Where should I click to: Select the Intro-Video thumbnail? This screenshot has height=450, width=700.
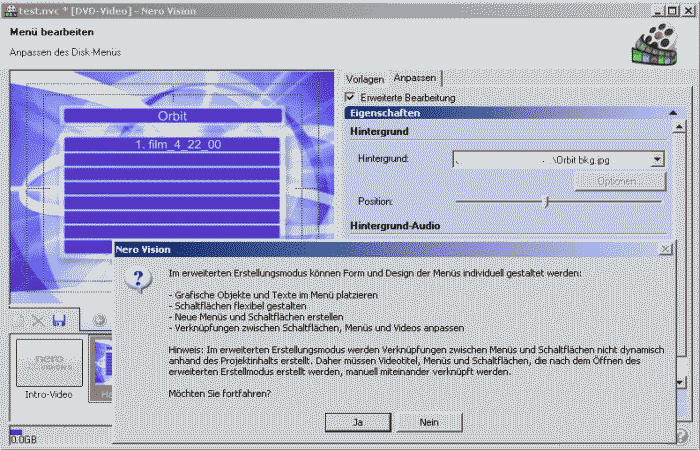point(49,363)
